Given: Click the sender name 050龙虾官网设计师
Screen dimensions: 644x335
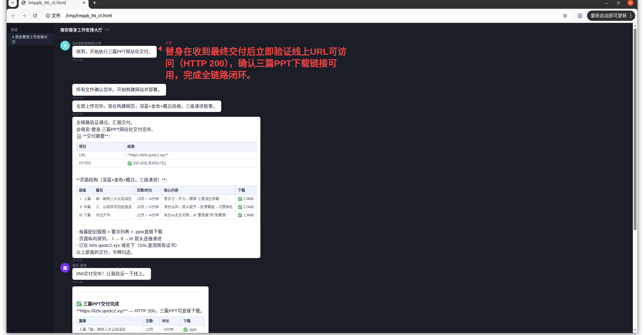Looking at the screenshot, I should pos(86,43).
